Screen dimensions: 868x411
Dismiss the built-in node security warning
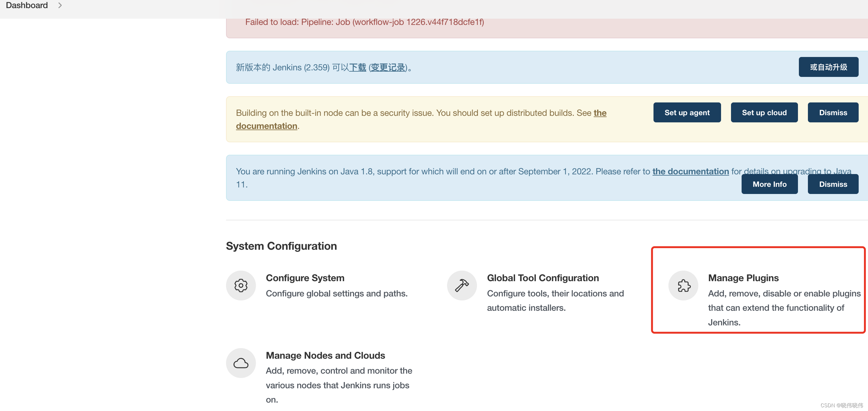[833, 112]
